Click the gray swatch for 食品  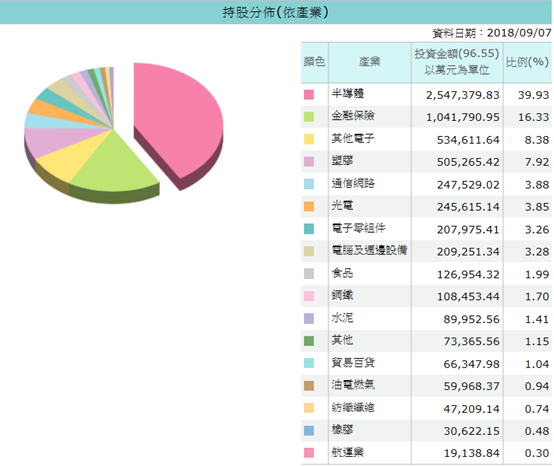click(309, 274)
